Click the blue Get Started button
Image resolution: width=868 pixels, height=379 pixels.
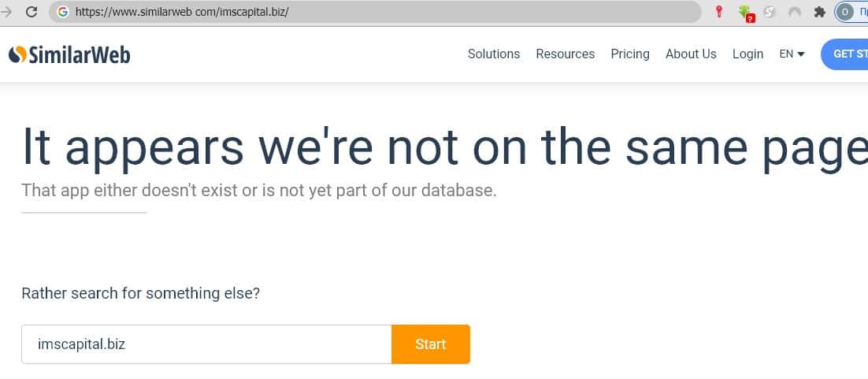[x=844, y=54]
